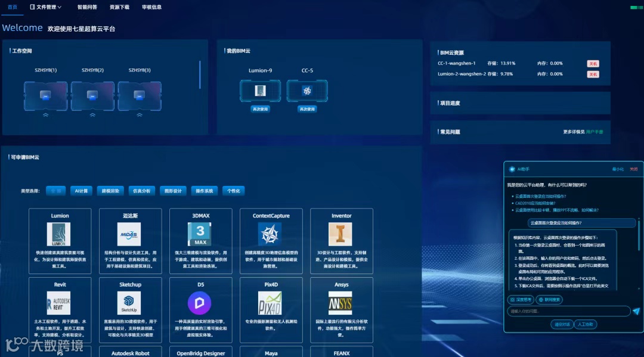Open the Lumion application icon
Image resolution: width=644 pixels, height=357 pixels.
[58, 234]
